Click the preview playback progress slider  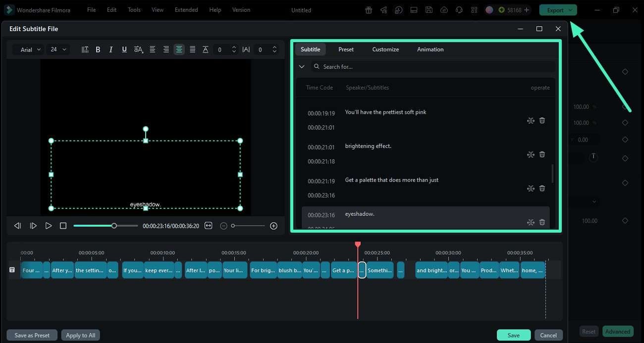[x=106, y=226]
